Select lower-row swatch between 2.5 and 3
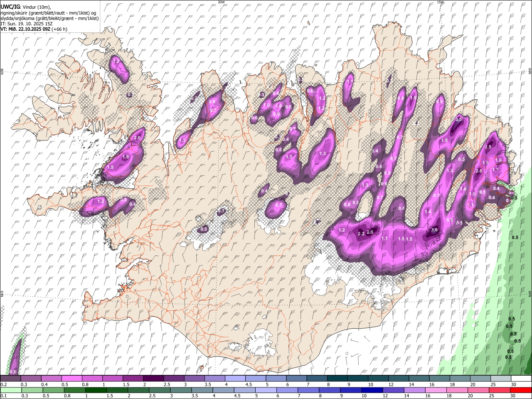Viewport: 532px width, 399px height. pyautogui.click(x=160, y=390)
